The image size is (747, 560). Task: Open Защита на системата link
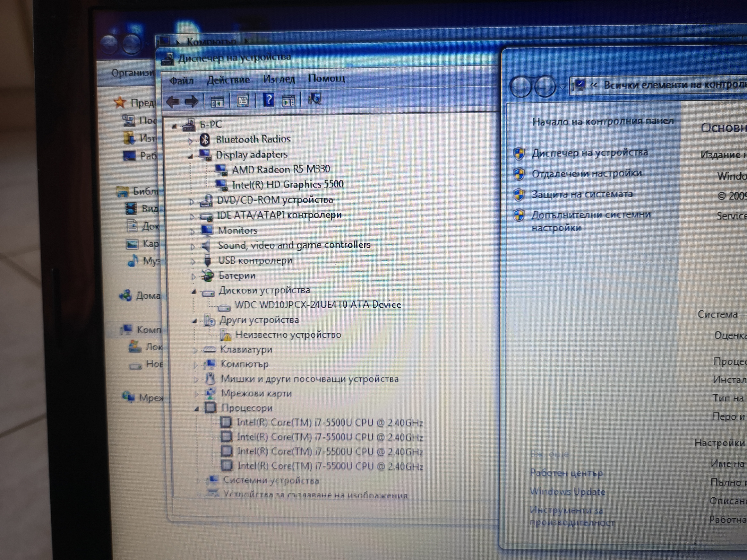[x=582, y=194]
